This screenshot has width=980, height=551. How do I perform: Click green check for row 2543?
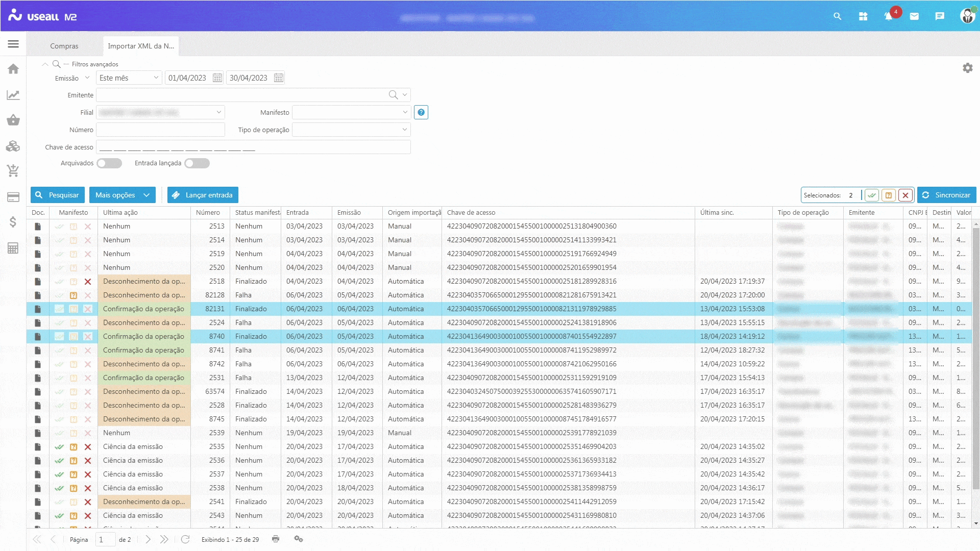point(59,516)
